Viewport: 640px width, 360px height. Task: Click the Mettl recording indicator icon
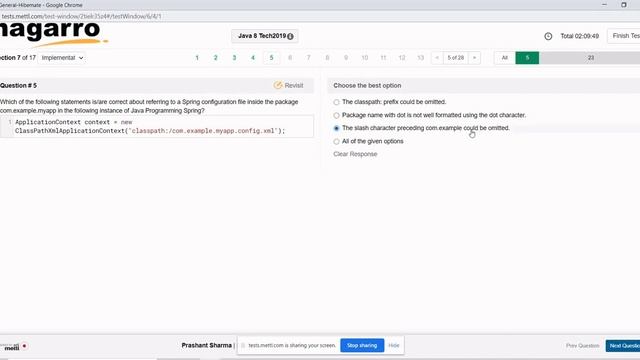point(24,346)
